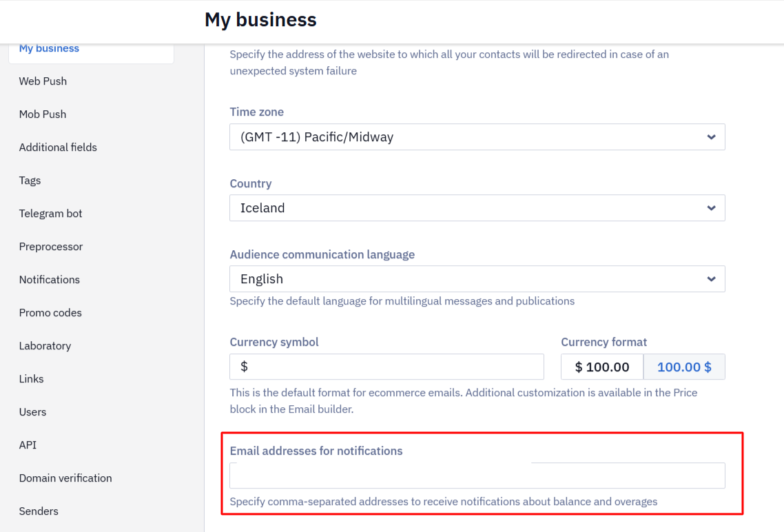The image size is (784, 532).
Task: Focus the Currency symbol field
Action: 386,367
